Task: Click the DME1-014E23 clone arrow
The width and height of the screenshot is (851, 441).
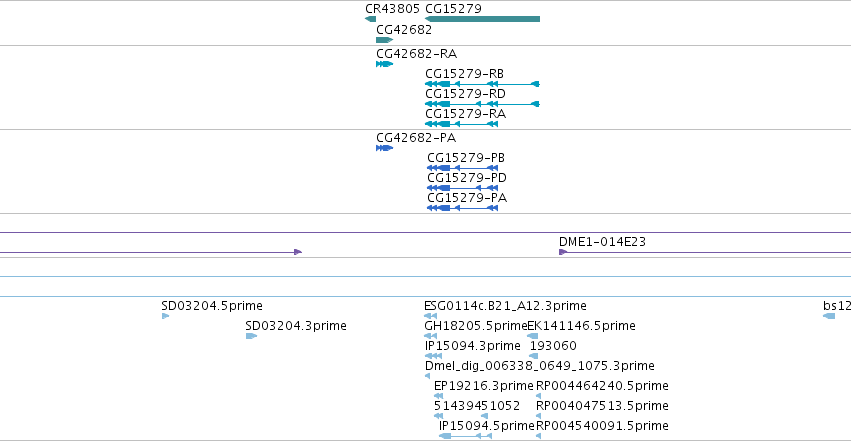Action: coord(705,252)
